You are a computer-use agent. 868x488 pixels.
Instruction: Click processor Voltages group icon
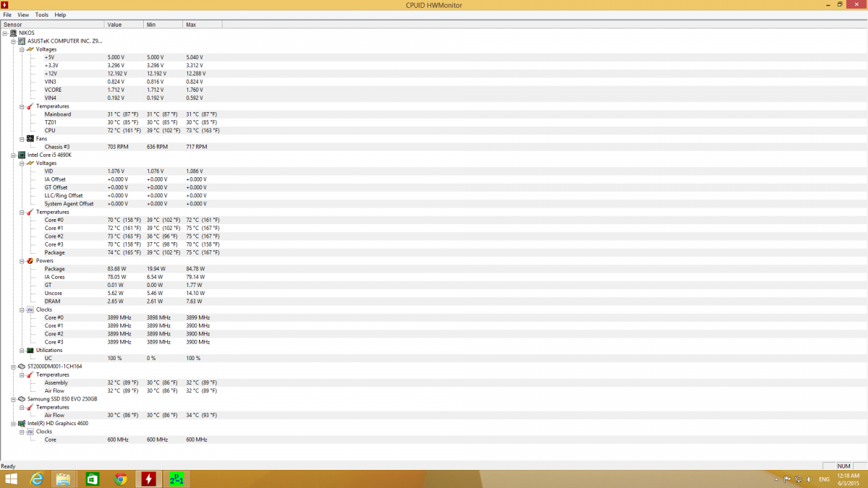[x=30, y=163]
